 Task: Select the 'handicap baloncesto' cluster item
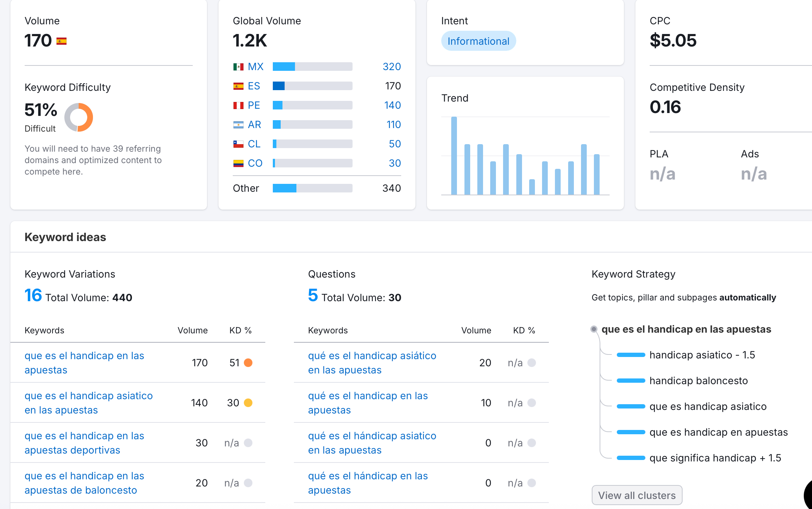point(698,381)
